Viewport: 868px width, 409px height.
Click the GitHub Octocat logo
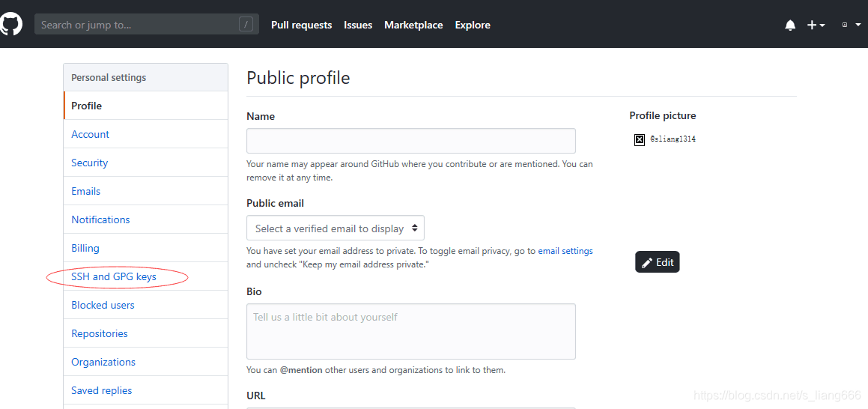(10, 24)
